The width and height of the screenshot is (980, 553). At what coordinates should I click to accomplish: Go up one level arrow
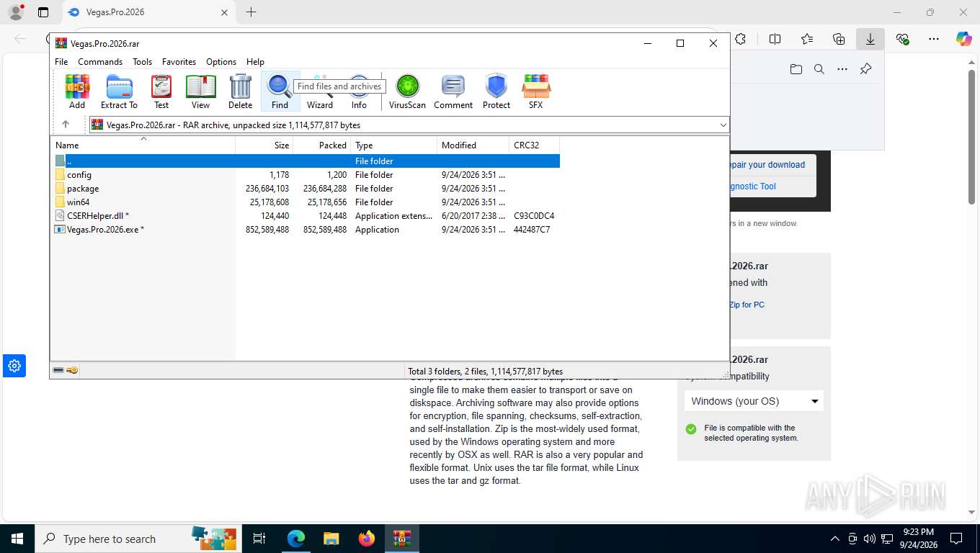pos(66,125)
